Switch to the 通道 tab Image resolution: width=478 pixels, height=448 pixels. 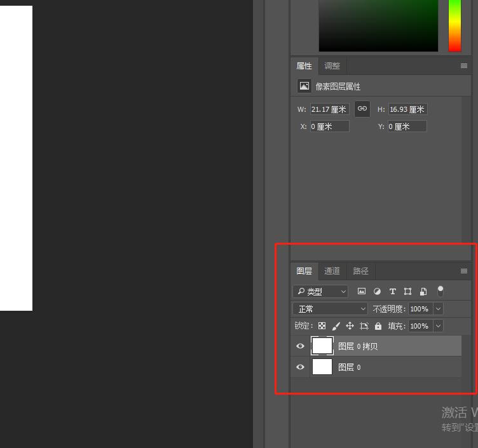coord(332,271)
